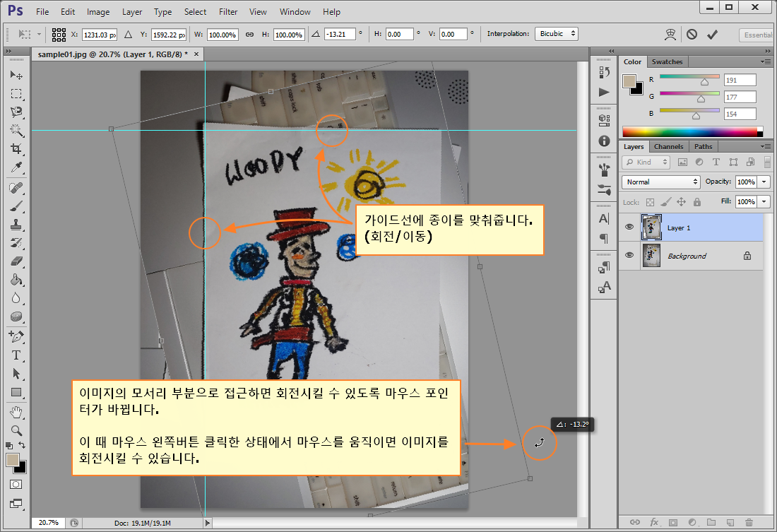The height and width of the screenshot is (532, 777).
Task: Select the Path Selection tool
Action: pos(16,373)
